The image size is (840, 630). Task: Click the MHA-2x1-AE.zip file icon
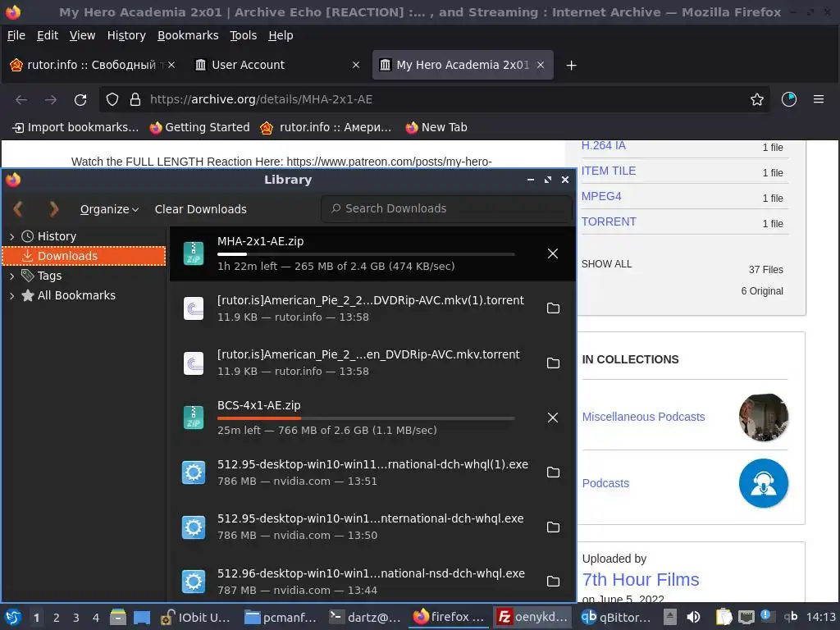[194, 253]
